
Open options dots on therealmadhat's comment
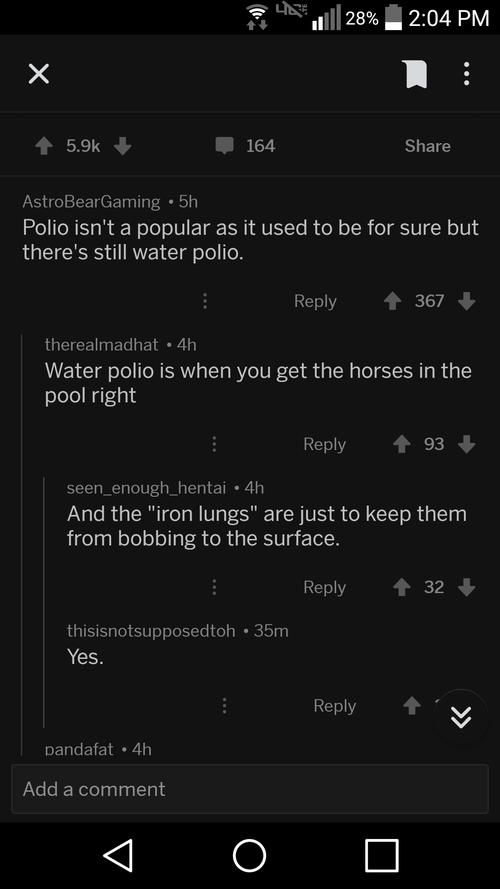coord(214,444)
